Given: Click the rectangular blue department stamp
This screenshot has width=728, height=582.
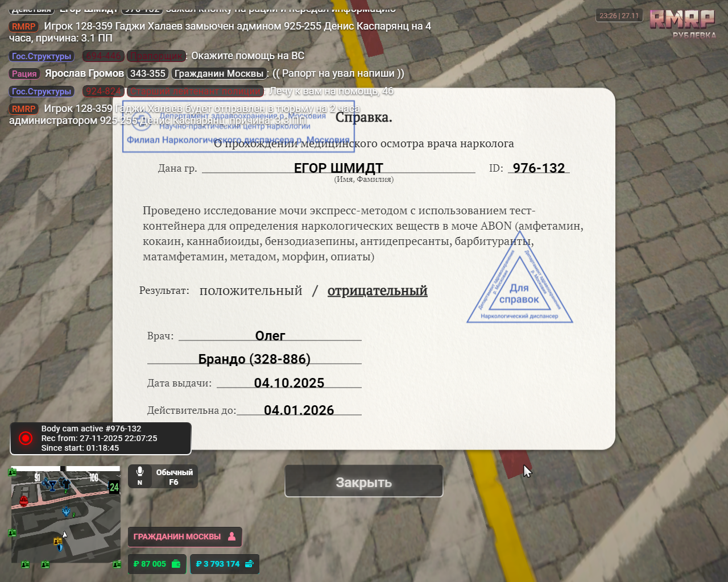Looking at the screenshot, I should (238, 127).
